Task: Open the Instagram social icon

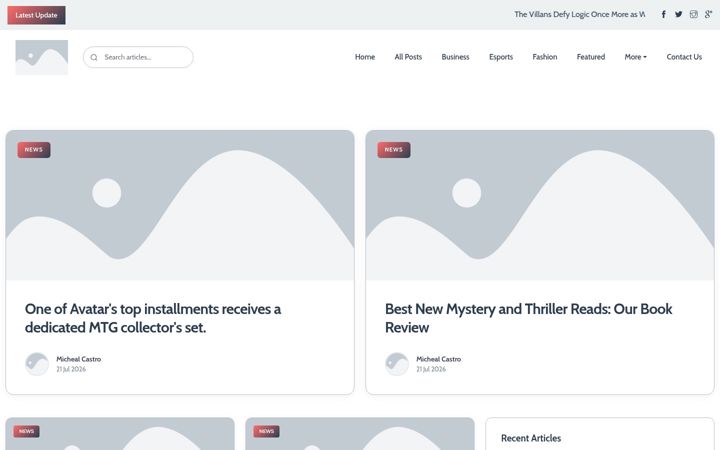Action: click(x=693, y=15)
